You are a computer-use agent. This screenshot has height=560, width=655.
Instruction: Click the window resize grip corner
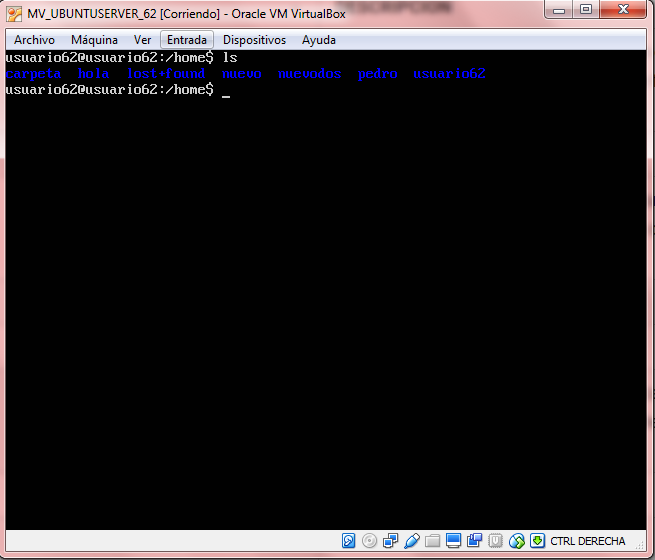point(640,545)
